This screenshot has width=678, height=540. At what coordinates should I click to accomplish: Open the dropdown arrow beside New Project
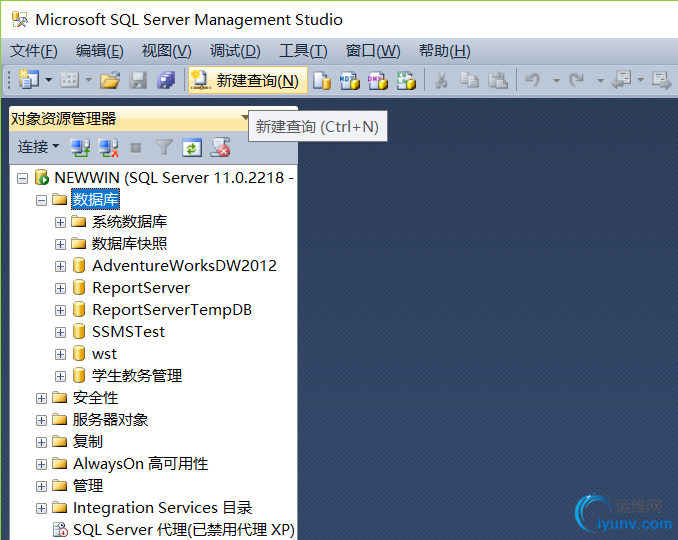[49, 80]
